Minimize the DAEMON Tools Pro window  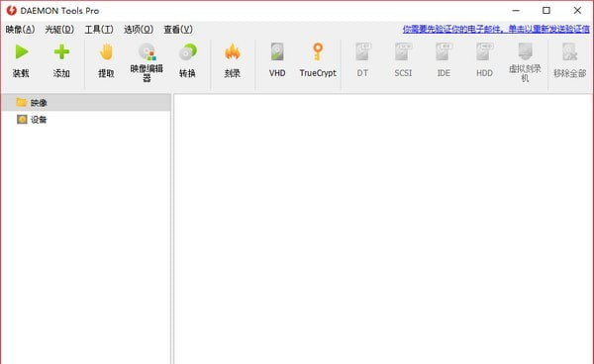coord(516,11)
